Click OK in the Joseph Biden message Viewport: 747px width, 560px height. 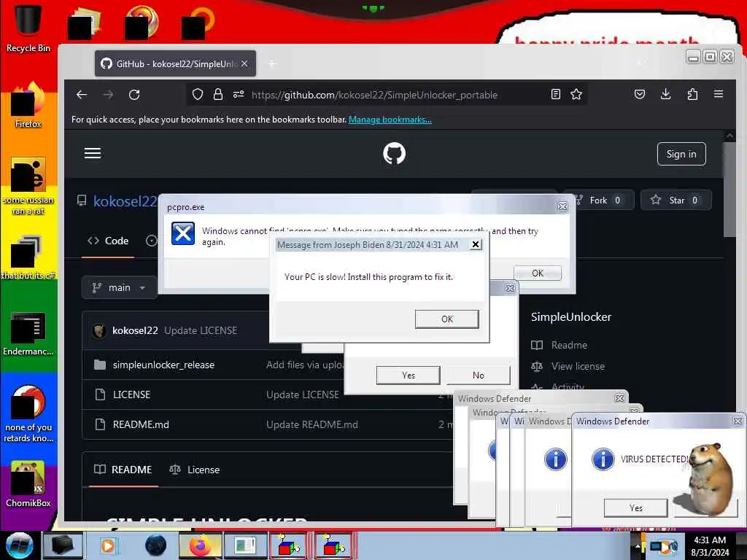point(447,319)
